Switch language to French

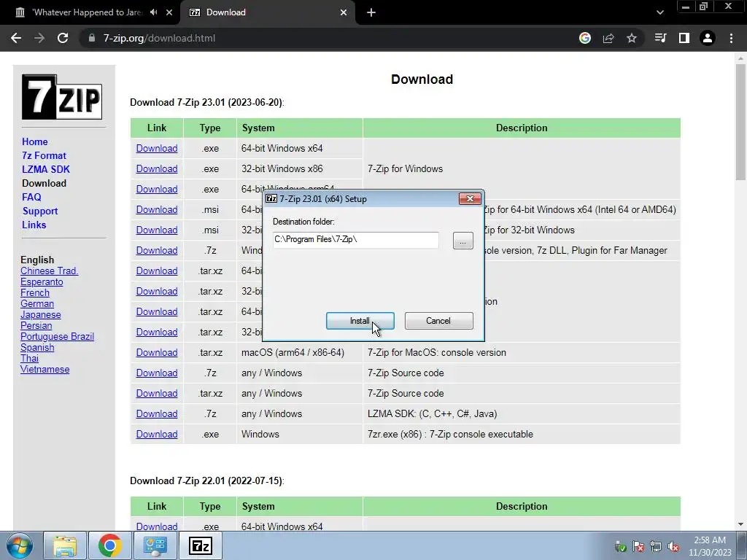point(35,293)
